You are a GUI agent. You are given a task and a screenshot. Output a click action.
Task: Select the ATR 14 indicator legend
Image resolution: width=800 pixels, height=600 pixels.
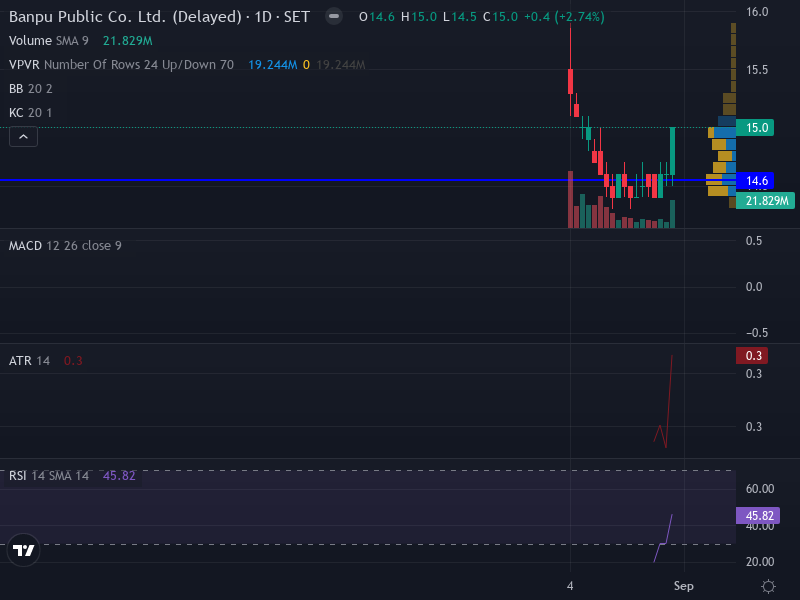pos(29,361)
